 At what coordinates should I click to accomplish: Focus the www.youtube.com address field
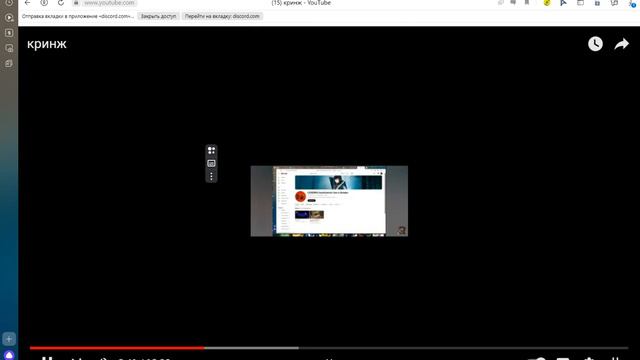pyautogui.click(x=109, y=3)
